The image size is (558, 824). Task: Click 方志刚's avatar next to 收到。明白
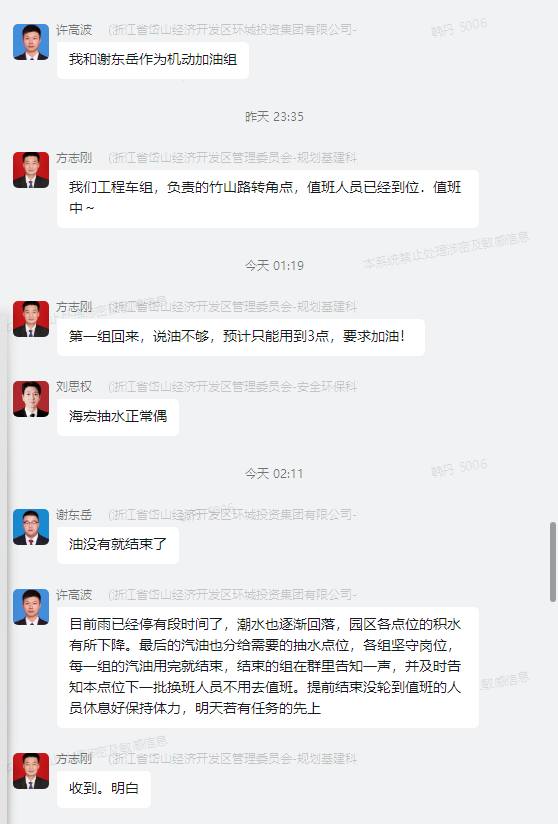(x=31, y=770)
